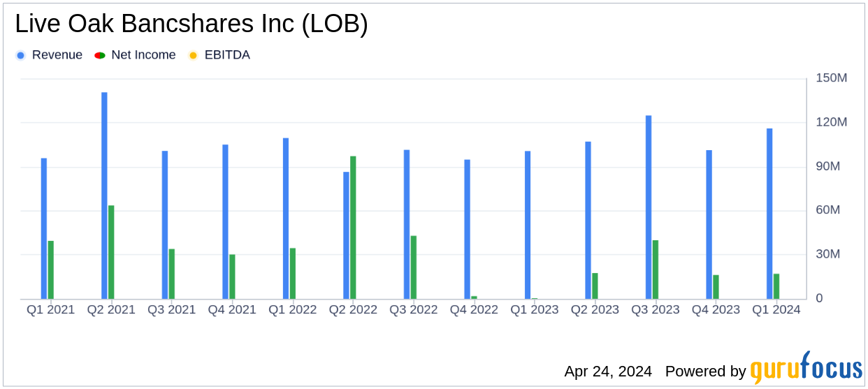Click the Q2 2023 axis label

click(595, 309)
